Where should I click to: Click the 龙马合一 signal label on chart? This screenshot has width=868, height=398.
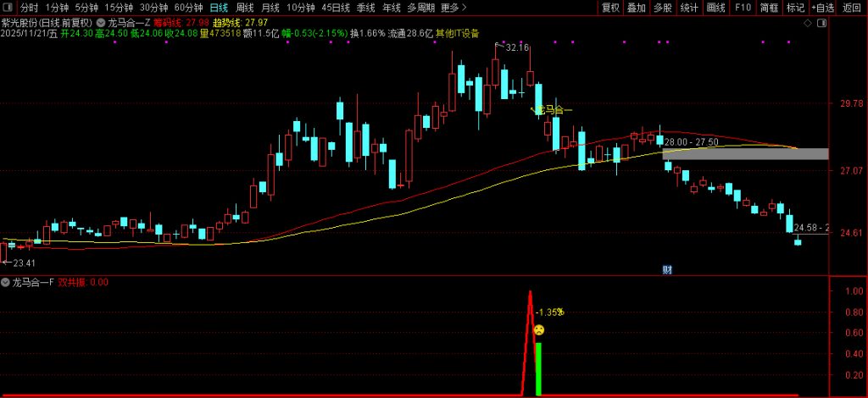click(x=552, y=110)
